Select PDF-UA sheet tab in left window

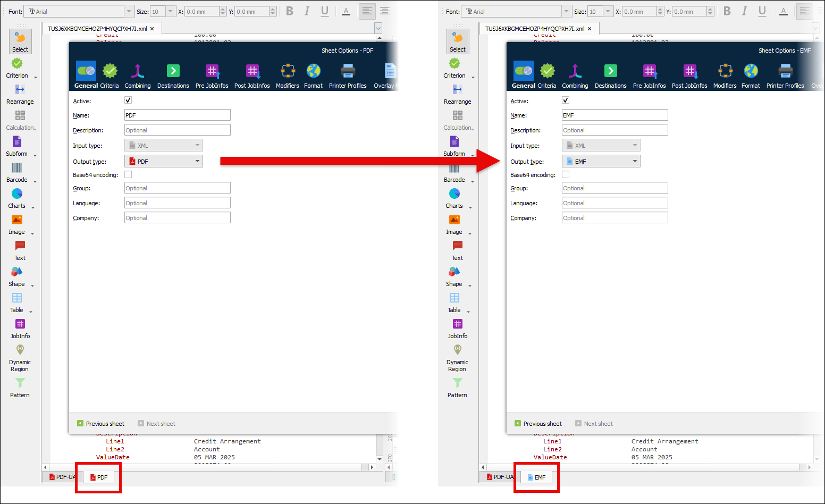click(62, 477)
